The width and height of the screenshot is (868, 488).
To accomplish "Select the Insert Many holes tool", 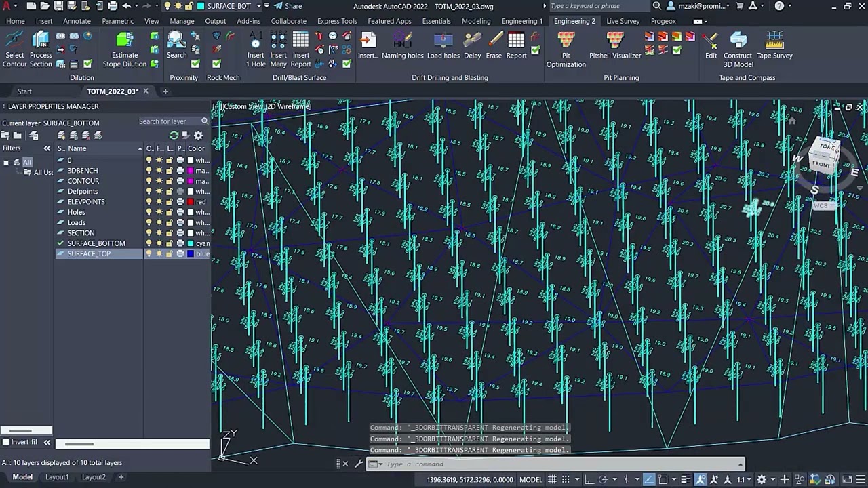I will coord(278,49).
